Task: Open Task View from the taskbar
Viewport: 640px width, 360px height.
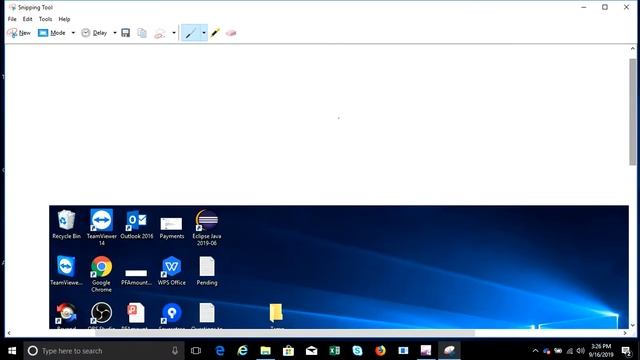Action: pyautogui.click(x=196, y=351)
